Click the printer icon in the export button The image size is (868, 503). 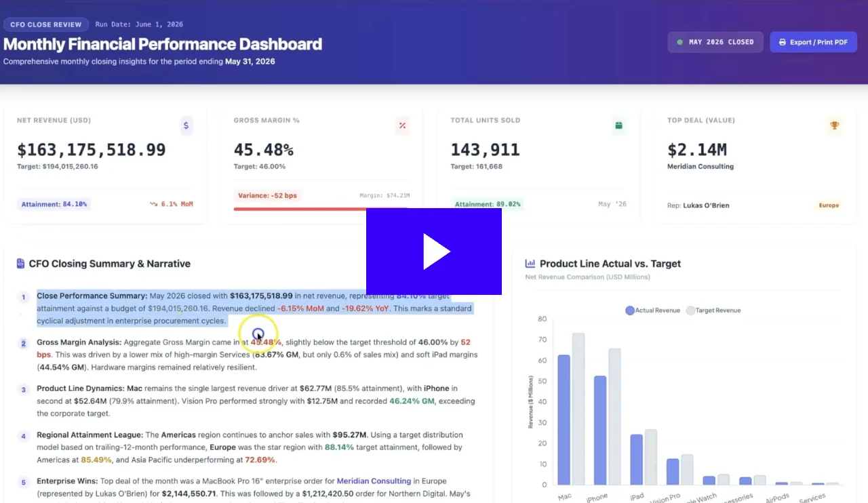point(783,42)
